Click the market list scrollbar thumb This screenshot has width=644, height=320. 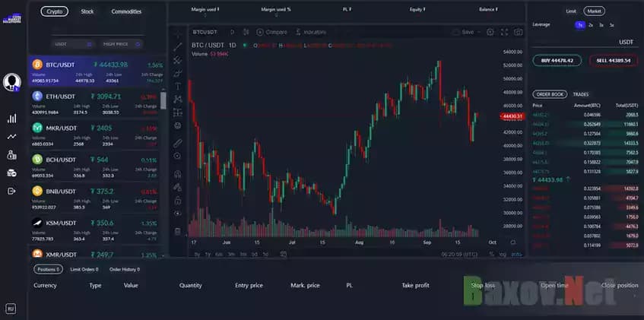163,100
